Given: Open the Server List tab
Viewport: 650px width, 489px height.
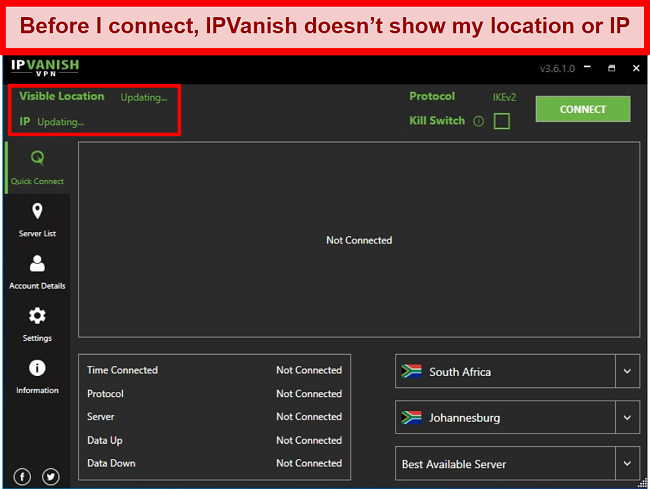Looking at the screenshot, I should tap(37, 220).
